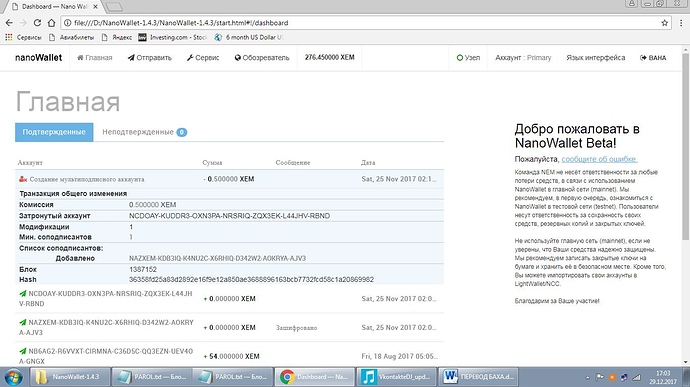The width and height of the screenshot is (690, 387).
Task: Collapse the multisig account creation transaction row
Action: click(229, 179)
